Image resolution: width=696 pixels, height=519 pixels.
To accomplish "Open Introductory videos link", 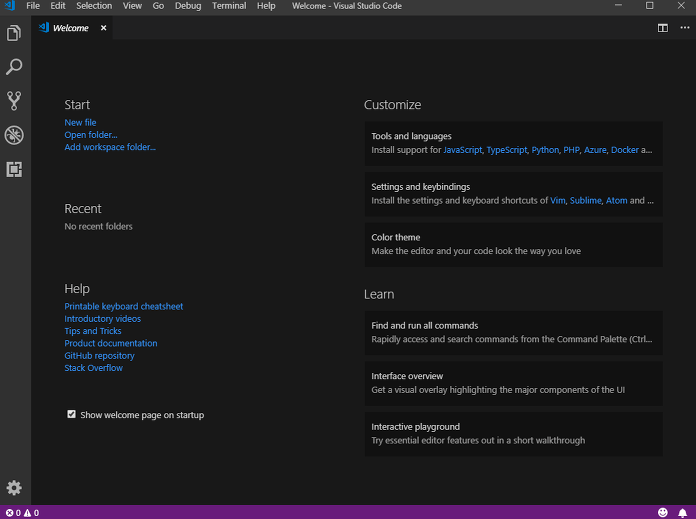I will click(x=103, y=319).
